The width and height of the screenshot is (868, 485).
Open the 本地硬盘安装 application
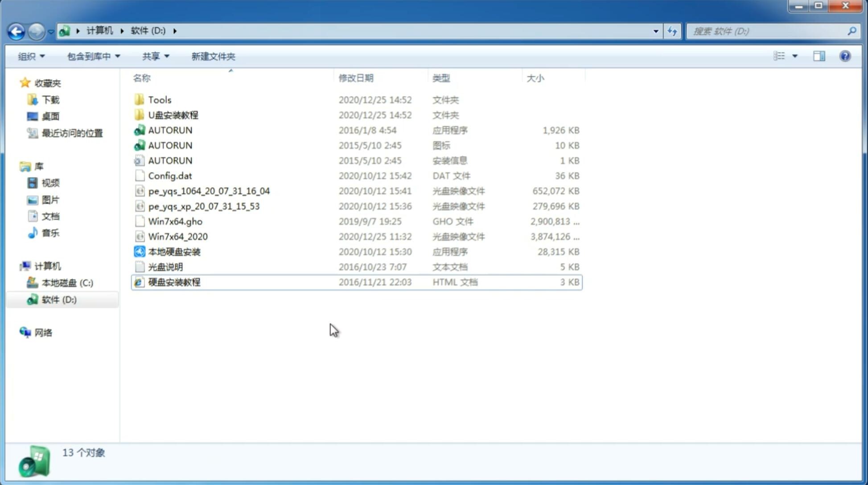click(x=174, y=251)
